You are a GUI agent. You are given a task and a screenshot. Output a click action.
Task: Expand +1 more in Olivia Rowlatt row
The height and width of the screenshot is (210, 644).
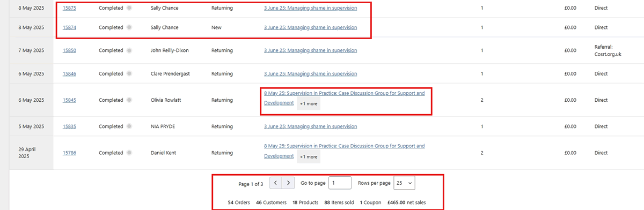309,103
